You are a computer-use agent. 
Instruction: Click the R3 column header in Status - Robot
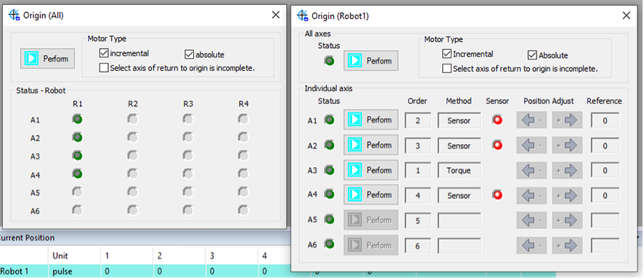point(188,104)
